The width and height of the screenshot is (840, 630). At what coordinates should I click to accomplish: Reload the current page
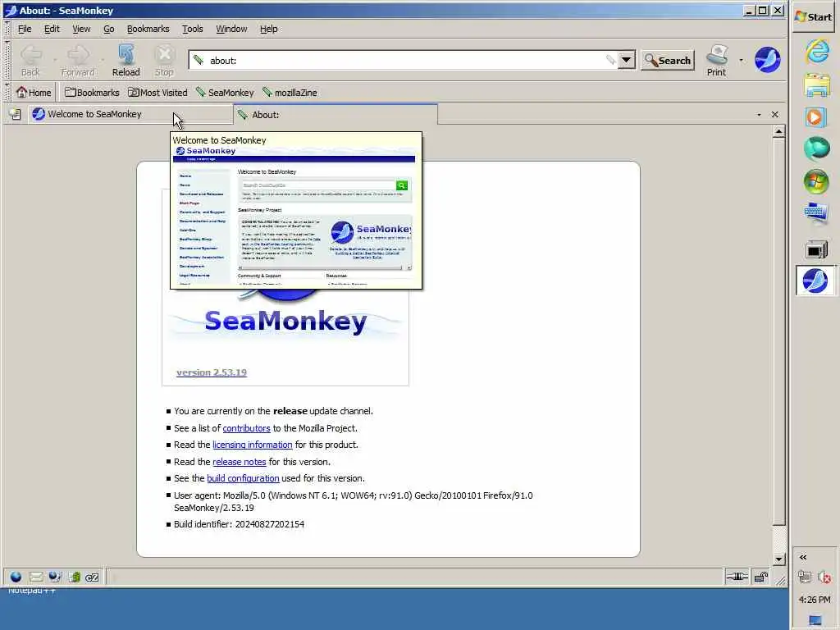point(126,61)
